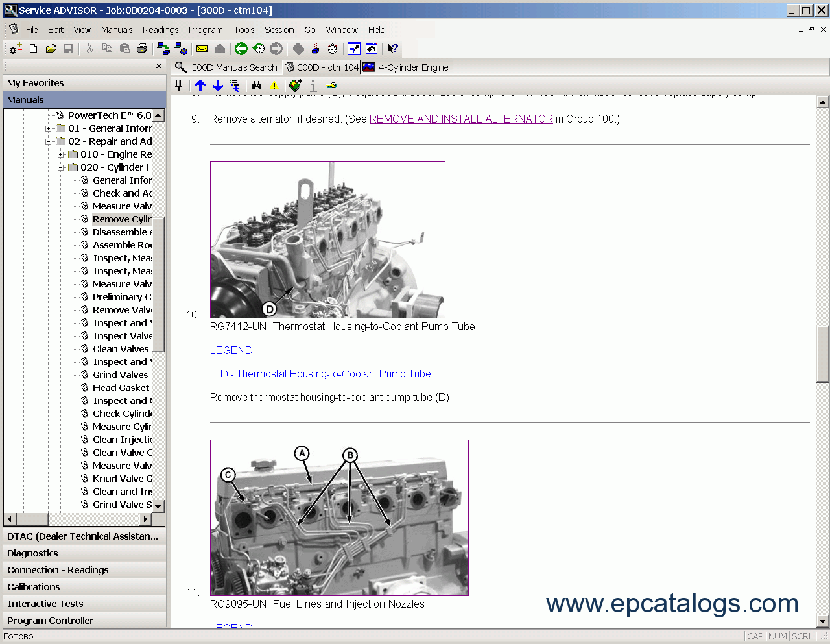Screen dimensions: 830x644
Task: Click the thermostat housing tube engine image
Action: 327,240
